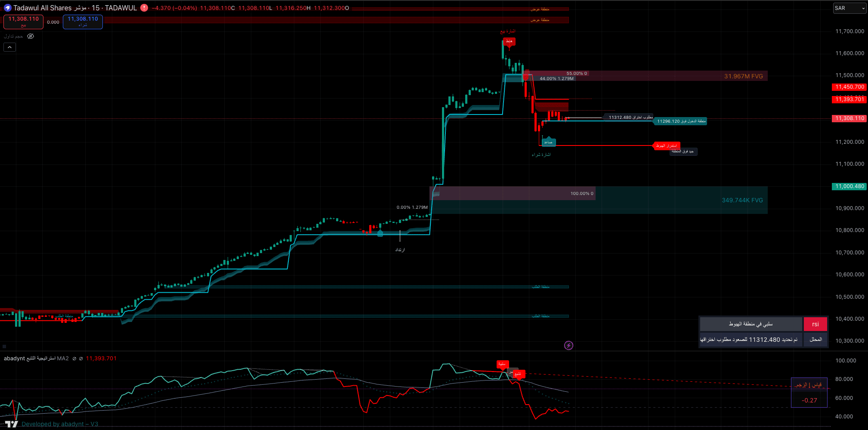The height and width of the screenshot is (430, 868).
Task: Click the 15 minute interval label
Action: (96, 8)
